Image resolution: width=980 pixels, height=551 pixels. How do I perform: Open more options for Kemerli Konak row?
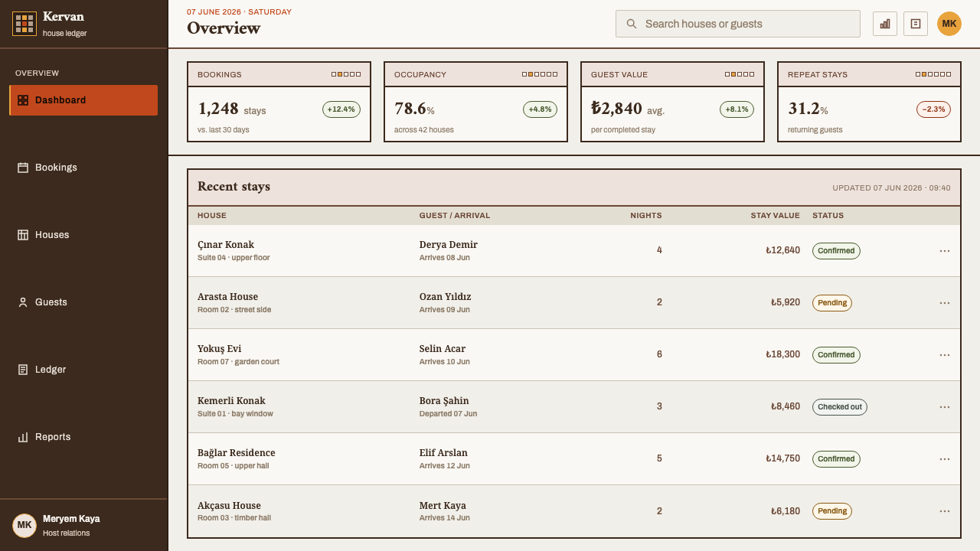click(945, 407)
